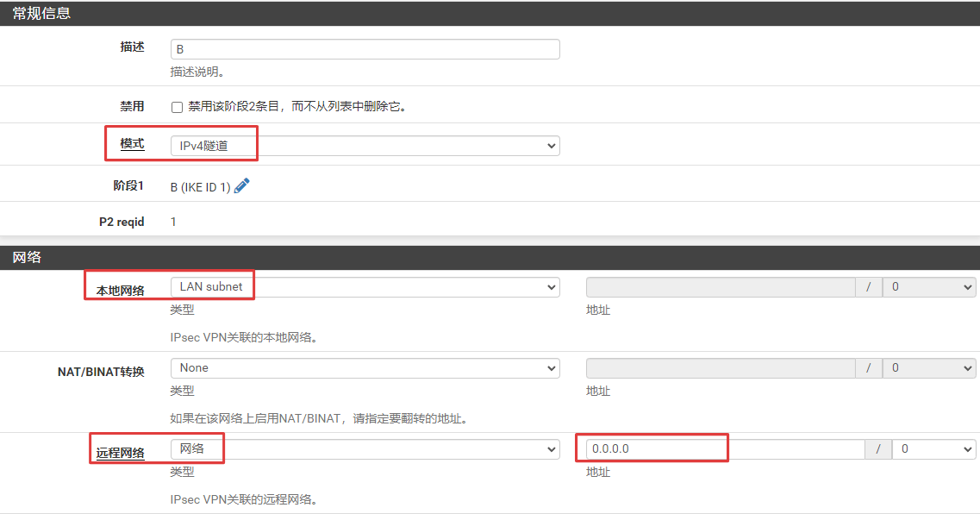Open the 远程网络 subnet mask dropdown
The image size is (980, 514).
pyautogui.click(x=933, y=449)
